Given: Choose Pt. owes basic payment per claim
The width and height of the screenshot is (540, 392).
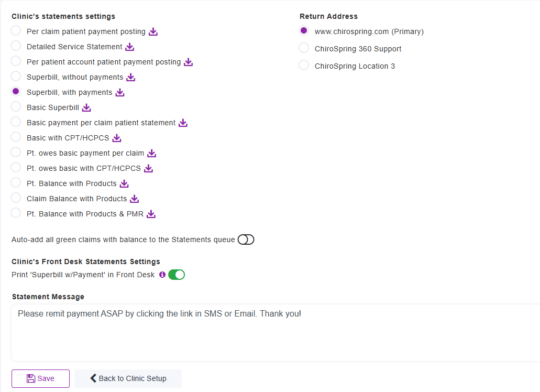Looking at the screenshot, I should coord(16,153).
